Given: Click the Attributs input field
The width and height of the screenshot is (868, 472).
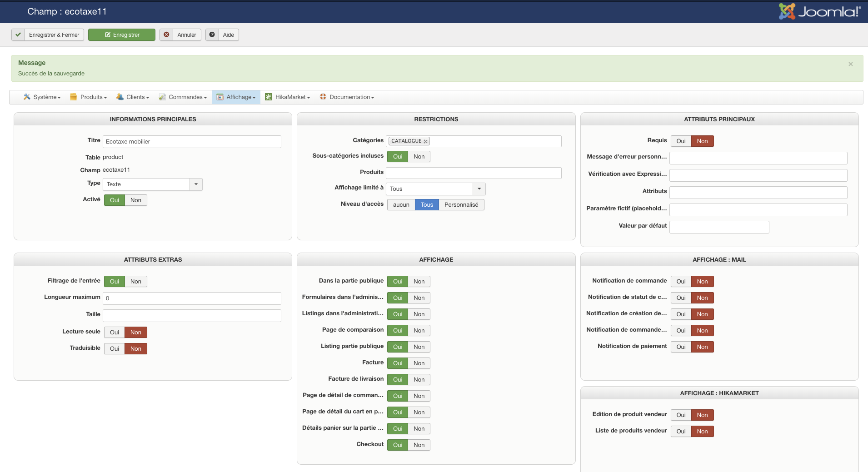Looking at the screenshot, I should [758, 193].
